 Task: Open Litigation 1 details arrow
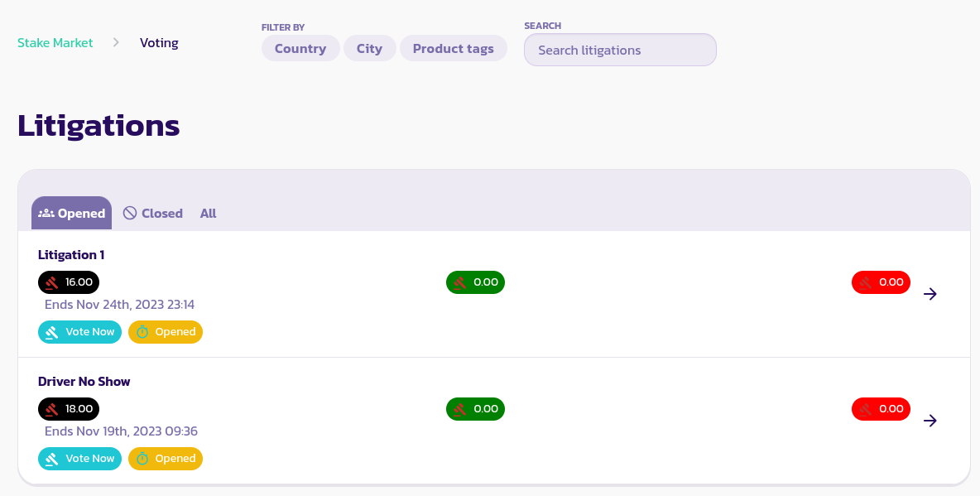pos(930,294)
